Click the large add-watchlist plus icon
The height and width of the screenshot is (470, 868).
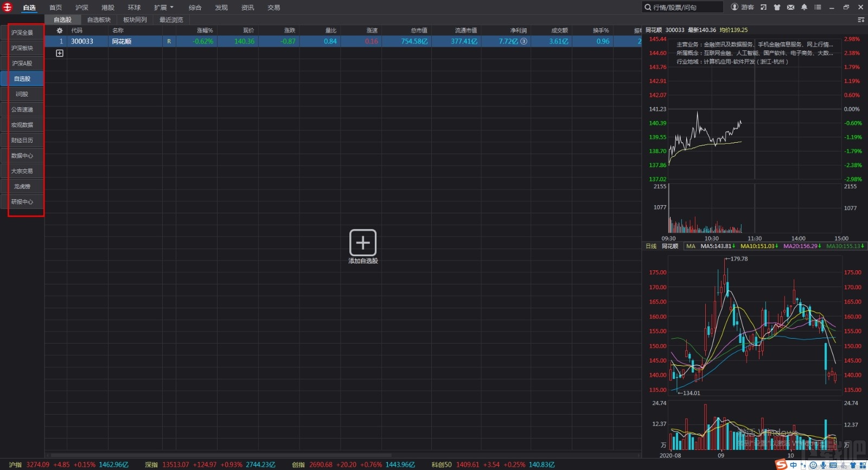(363, 242)
